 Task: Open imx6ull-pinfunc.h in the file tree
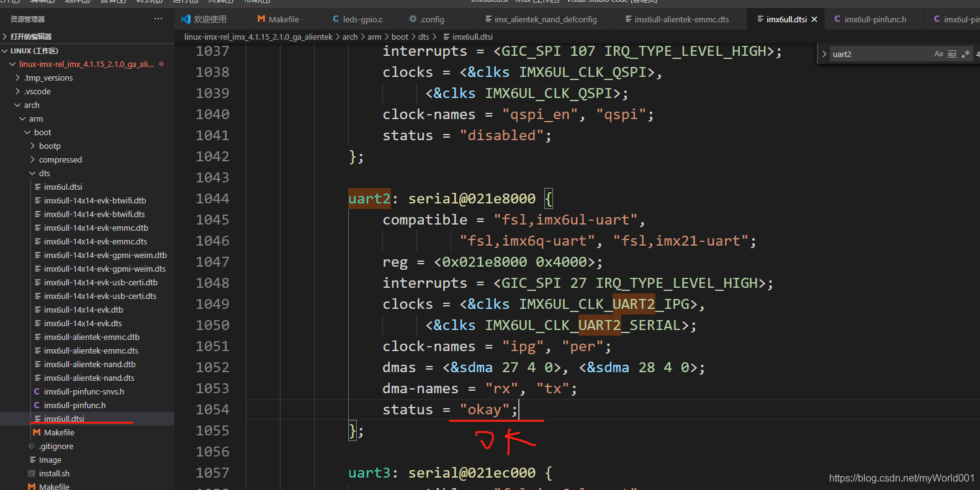74,405
